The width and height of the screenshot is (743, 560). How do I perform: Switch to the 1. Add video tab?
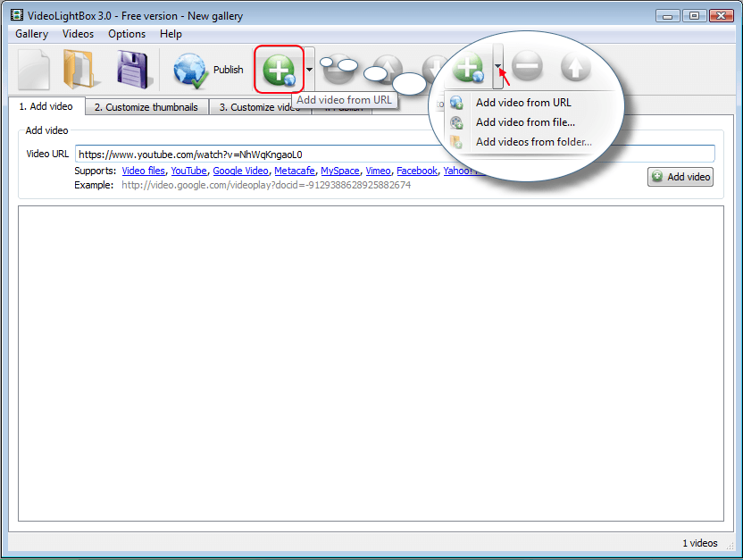click(46, 106)
